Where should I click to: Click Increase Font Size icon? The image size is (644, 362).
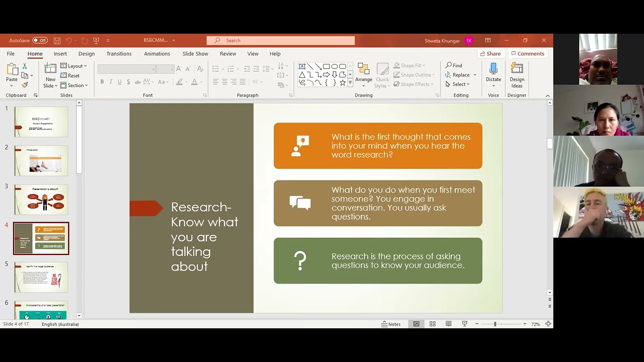click(179, 69)
